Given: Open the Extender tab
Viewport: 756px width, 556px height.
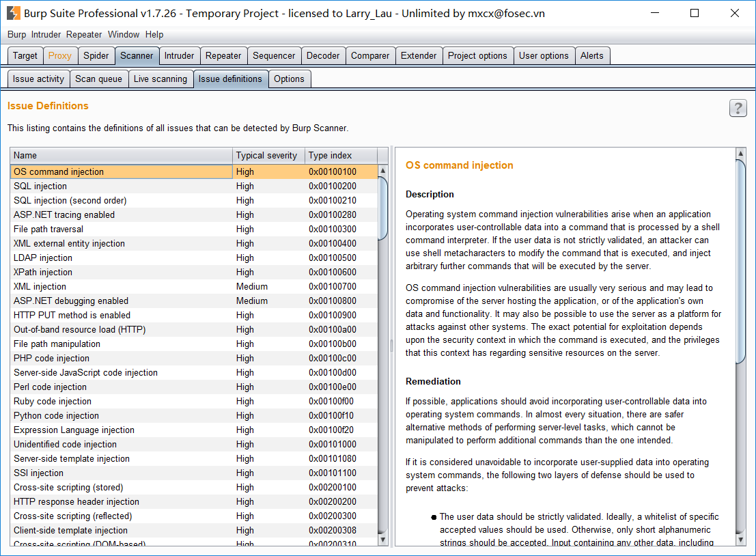Looking at the screenshot, I should tap(419, 55).
